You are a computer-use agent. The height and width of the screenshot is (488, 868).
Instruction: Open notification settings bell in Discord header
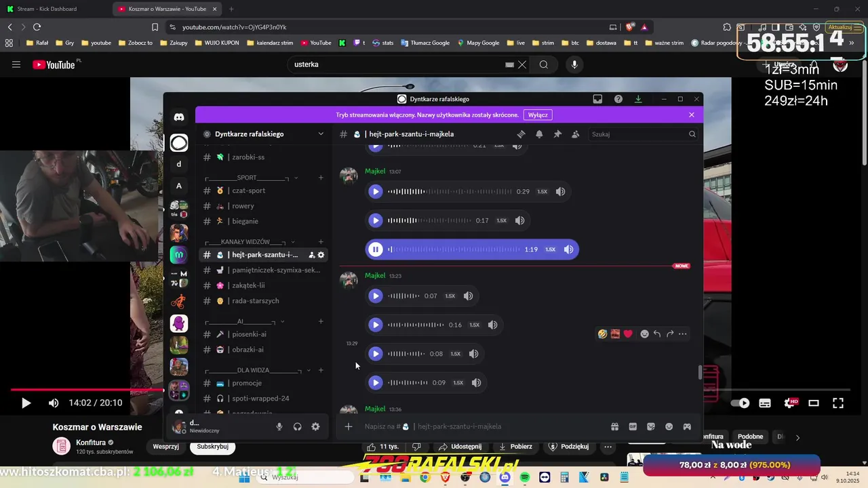tap(539, 134)
